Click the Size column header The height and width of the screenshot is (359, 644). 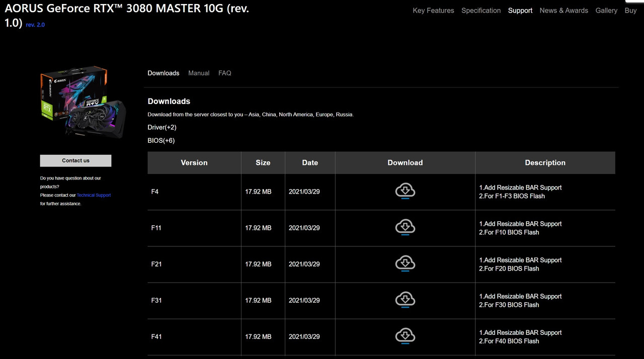coord(263,162)
